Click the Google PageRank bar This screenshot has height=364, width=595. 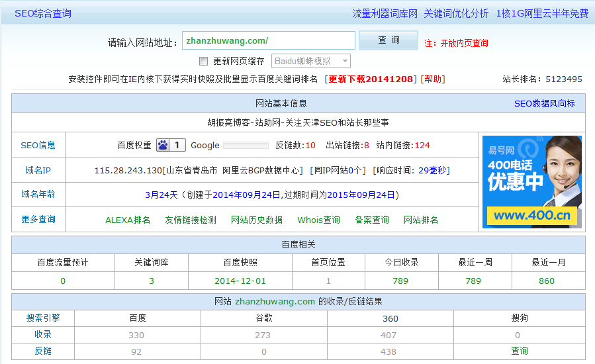click(x=246, y=145)
